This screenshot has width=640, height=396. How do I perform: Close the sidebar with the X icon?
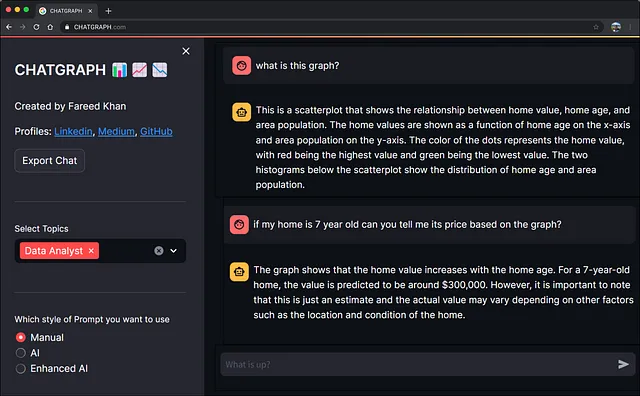point(186,51)
